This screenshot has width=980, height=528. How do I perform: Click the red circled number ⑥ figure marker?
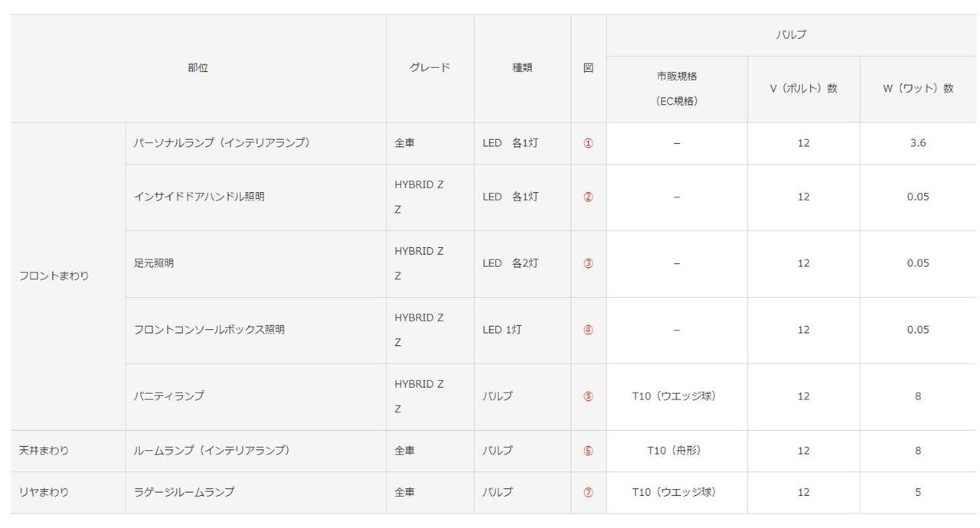[588, 451]
